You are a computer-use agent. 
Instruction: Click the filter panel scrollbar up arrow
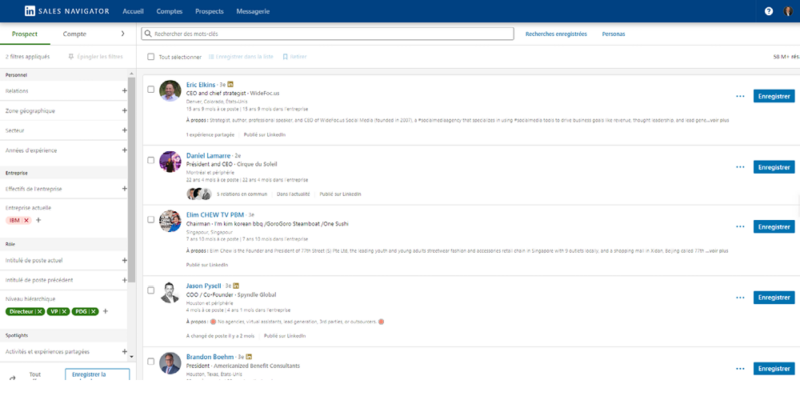[132, 74]
